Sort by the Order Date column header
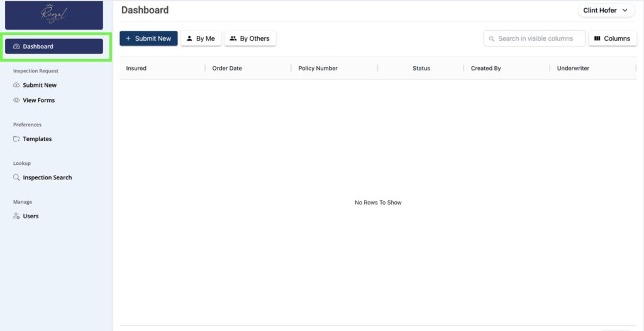 (227, 68)
